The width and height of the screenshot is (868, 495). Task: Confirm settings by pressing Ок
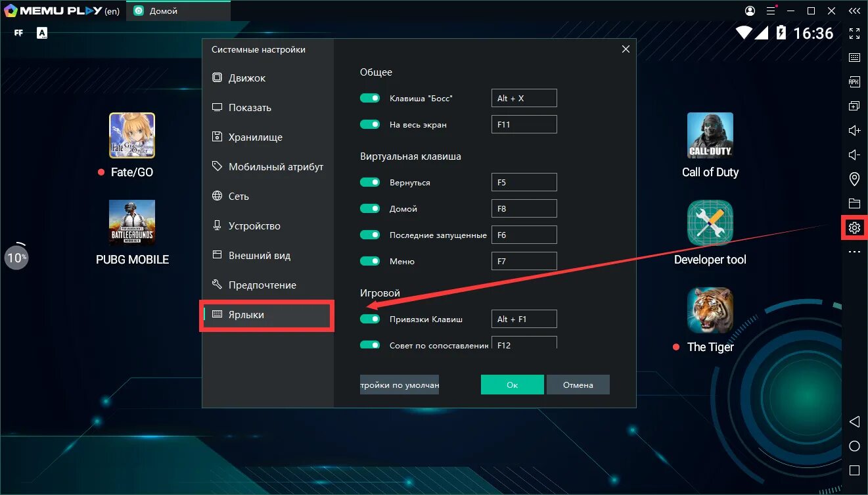[513, 385]
